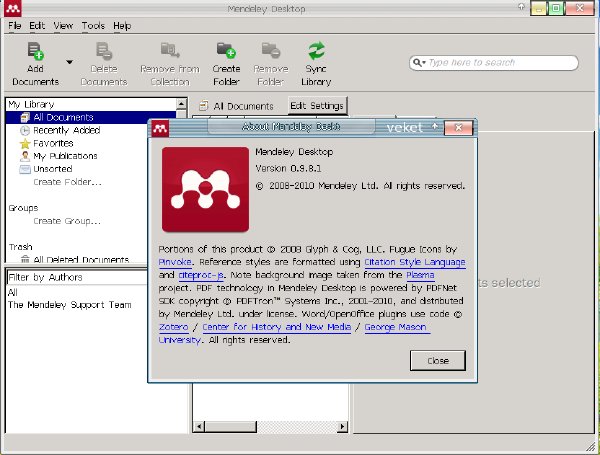Click the horizontal scrollbar left arrow

[199, 426]
